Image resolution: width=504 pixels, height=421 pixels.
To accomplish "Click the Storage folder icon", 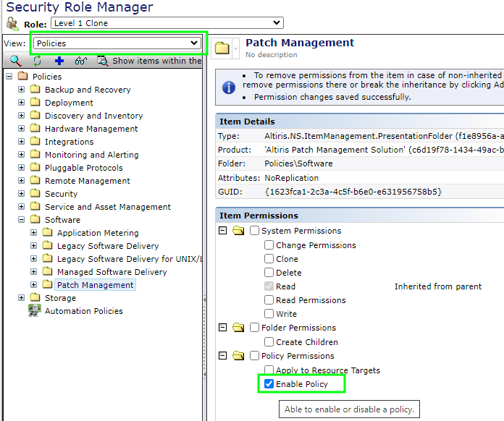I will coord(35,297).
